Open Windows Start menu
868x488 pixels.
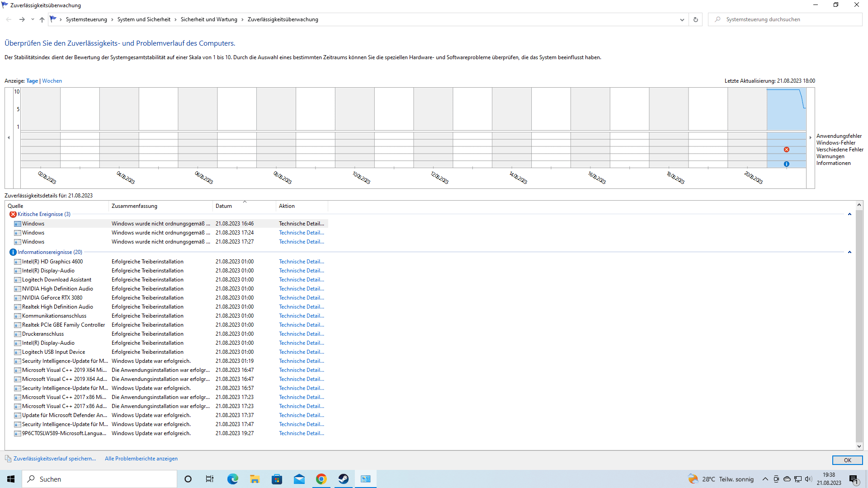click(11, 479)
